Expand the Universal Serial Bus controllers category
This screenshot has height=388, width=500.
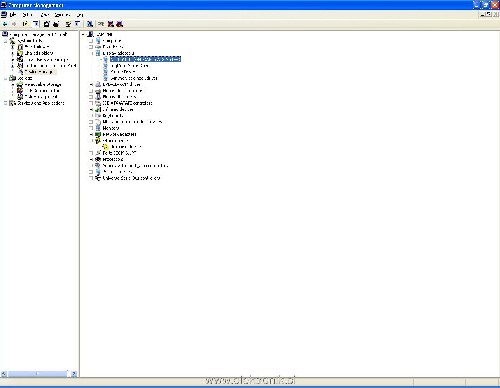point(91,178)
